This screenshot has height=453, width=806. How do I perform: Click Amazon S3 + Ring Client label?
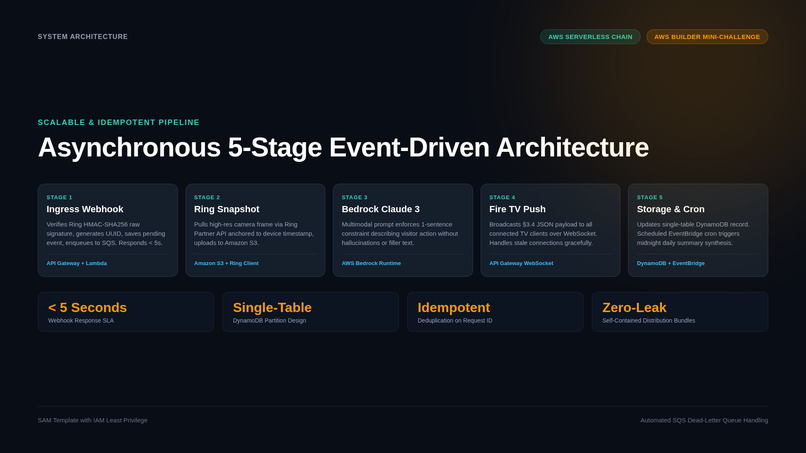[x=226, y=263]
